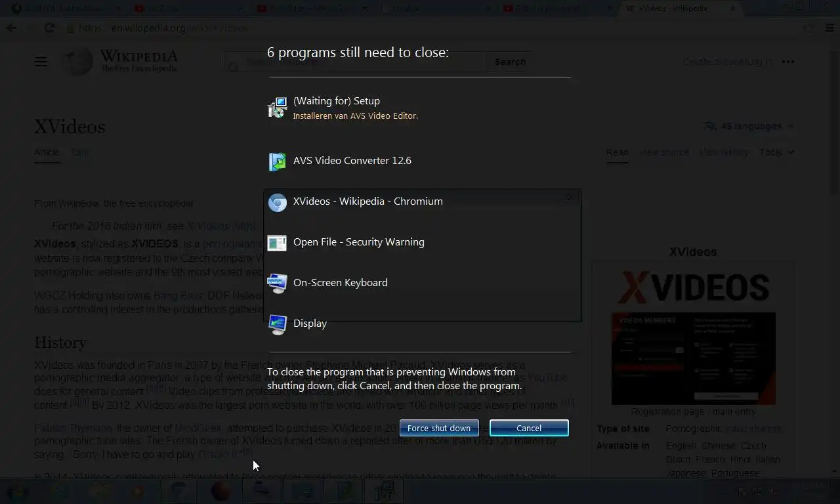840x504 pixels.
Task: Reload the page in Chromium
Action: (49, 28)
